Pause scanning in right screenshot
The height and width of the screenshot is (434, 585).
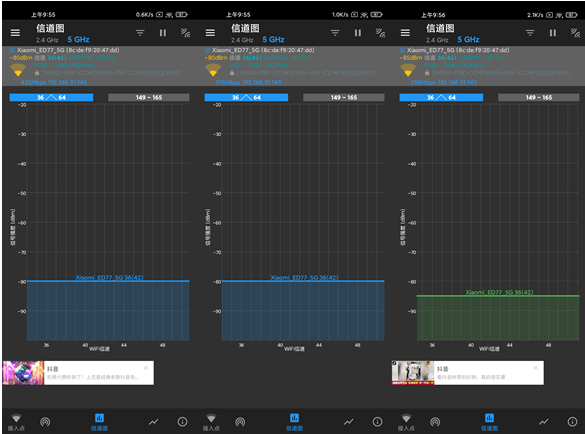click(553, 33)
